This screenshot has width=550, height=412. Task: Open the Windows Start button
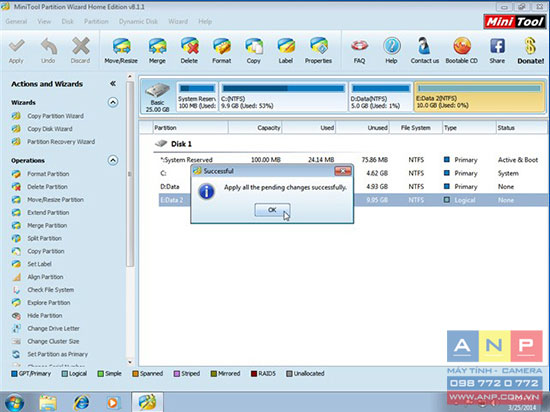click(14, 403)
